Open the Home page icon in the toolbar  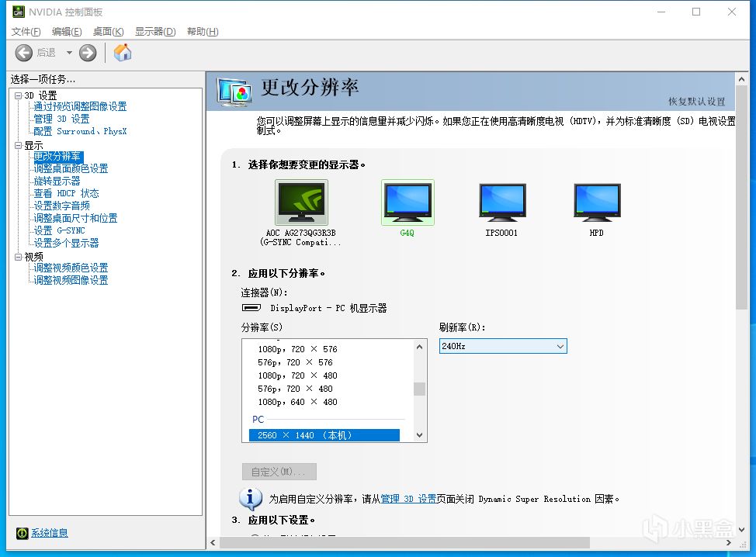(123, 53)
